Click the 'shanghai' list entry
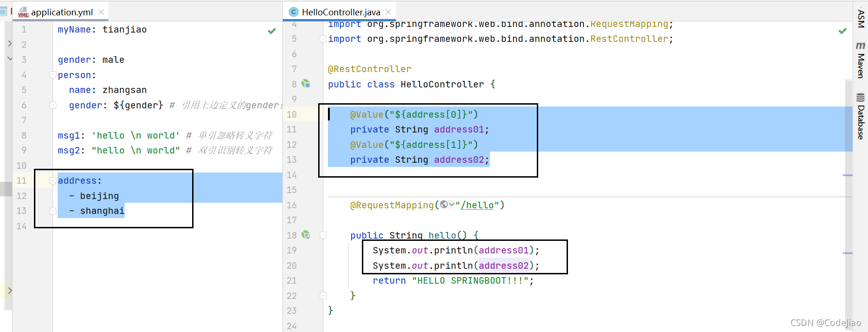868x332 pixels. pos(102,211)
